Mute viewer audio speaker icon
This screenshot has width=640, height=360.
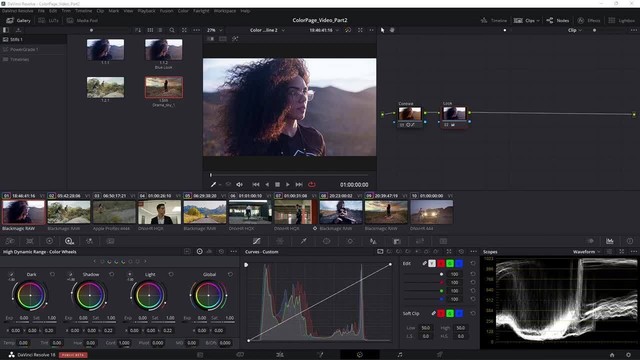click(x=240, y=184)
